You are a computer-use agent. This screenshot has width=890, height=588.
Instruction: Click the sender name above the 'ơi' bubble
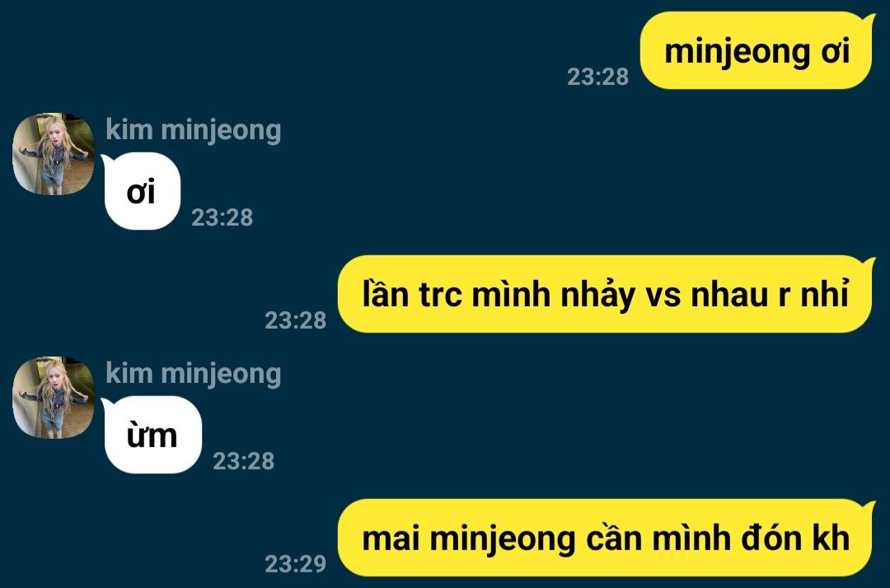[194, 130]
